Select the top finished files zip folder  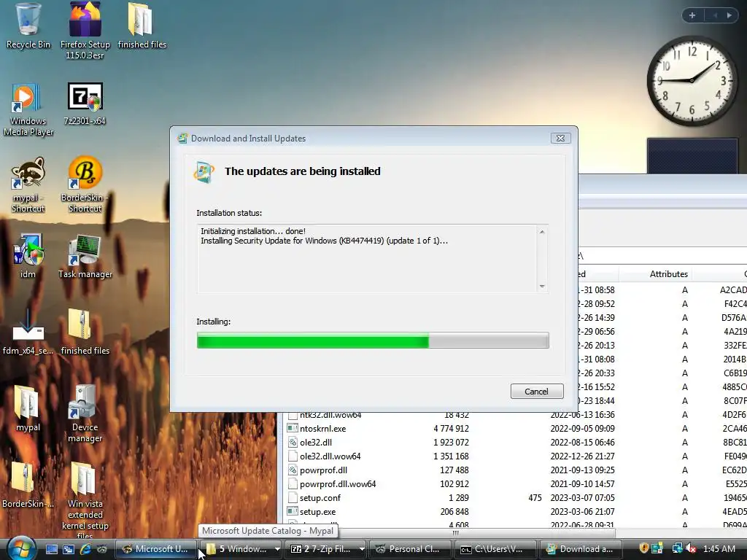142,26
